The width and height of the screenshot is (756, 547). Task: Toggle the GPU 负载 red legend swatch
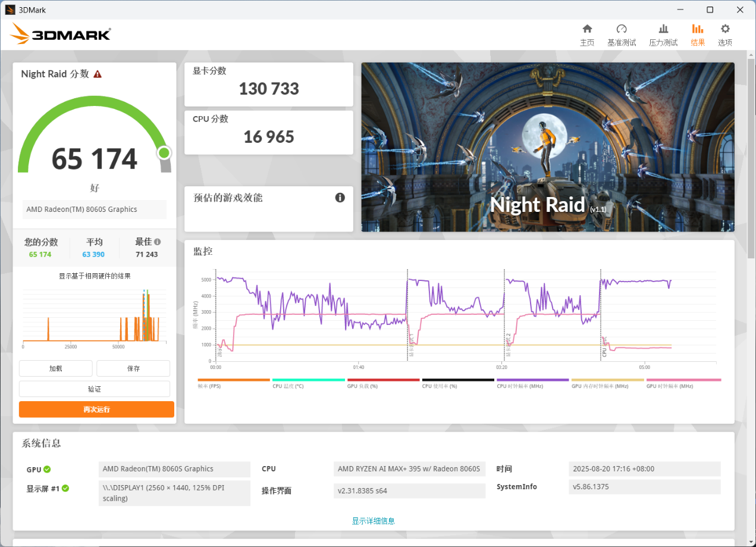click(383, 380)
